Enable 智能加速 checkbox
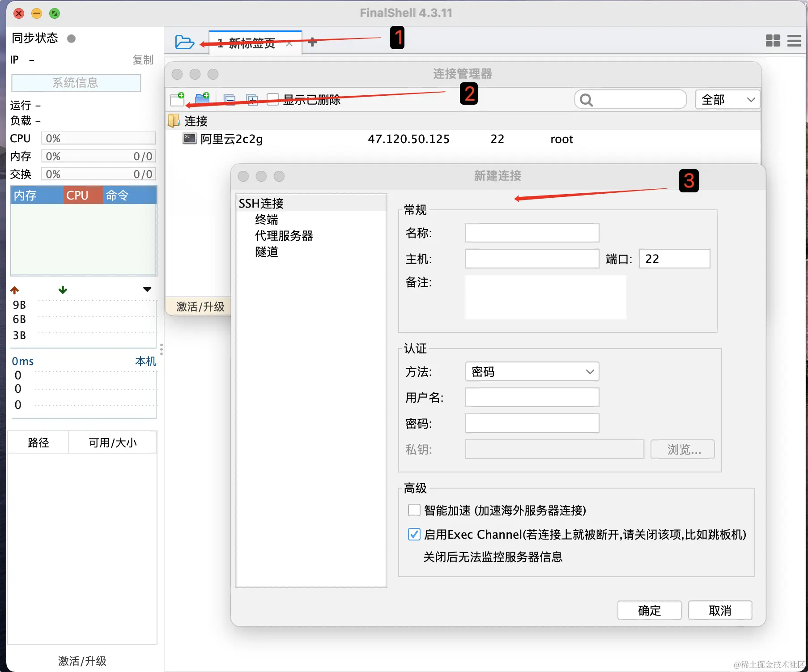Viewport: 808px width, 672px height. [414, 510]
